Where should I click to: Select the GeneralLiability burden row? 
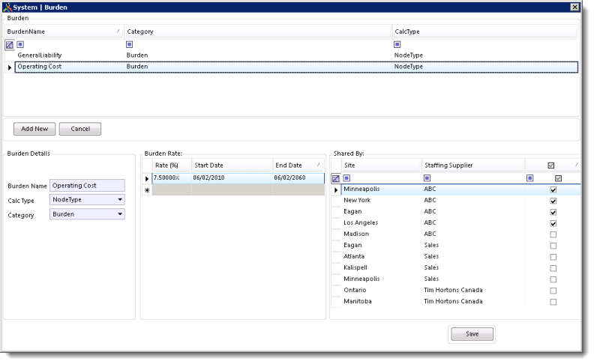pos(39,55)
